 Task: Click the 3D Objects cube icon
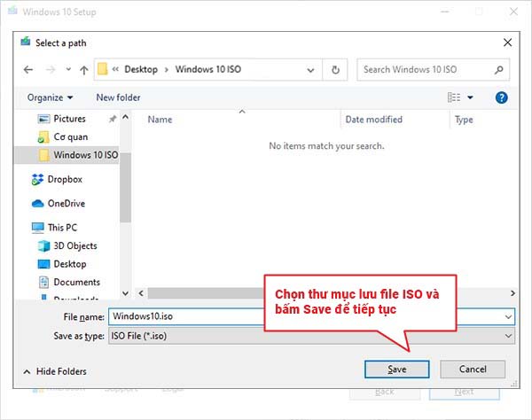coord(43,245)
